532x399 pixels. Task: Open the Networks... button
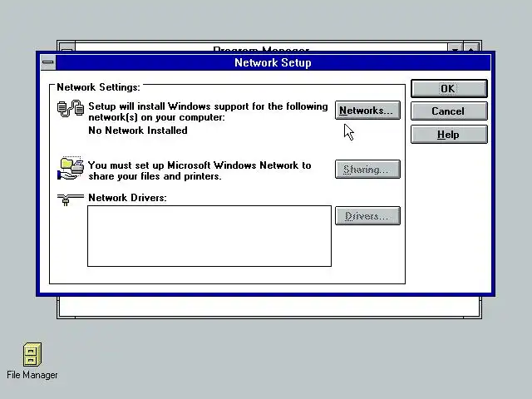tap(367, 111)
